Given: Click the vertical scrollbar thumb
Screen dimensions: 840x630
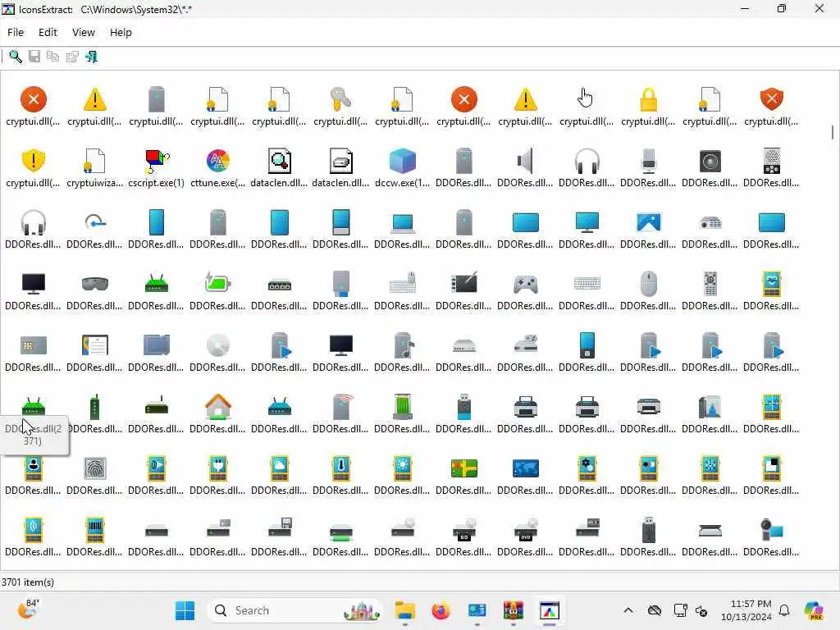Looking at the screenshot, I should 833,132.
